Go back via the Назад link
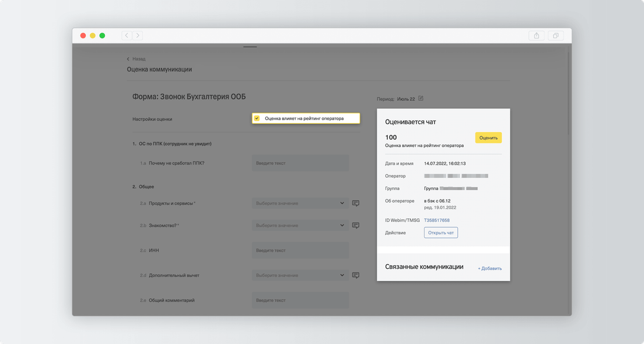This screenshot has width=644, height=344. coord(136,59)
